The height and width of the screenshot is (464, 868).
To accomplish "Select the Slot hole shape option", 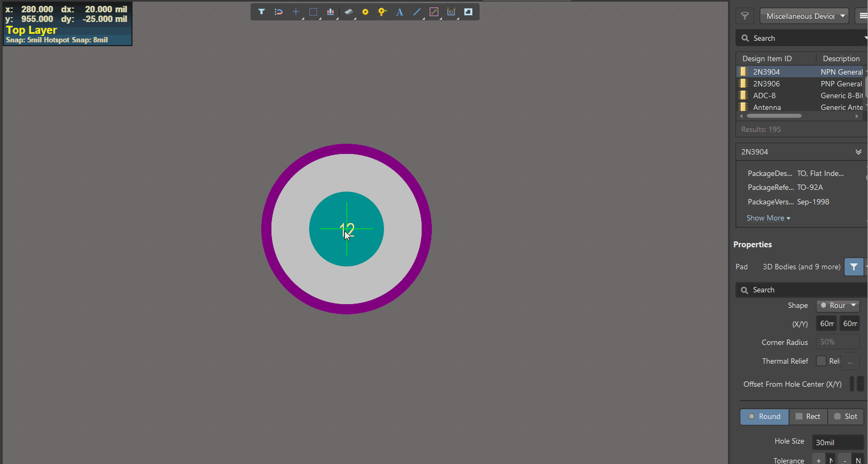I will (845, 416).
